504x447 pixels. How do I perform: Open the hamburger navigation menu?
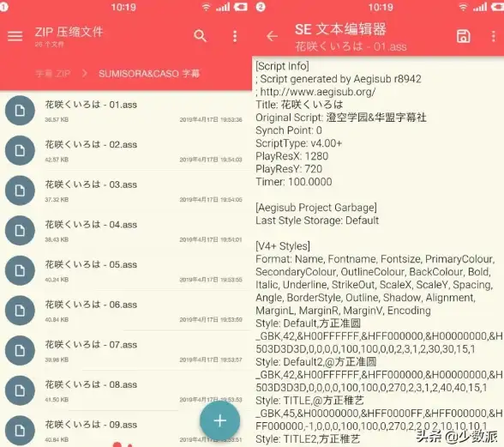pyautogui.click(x=15, y=36)
